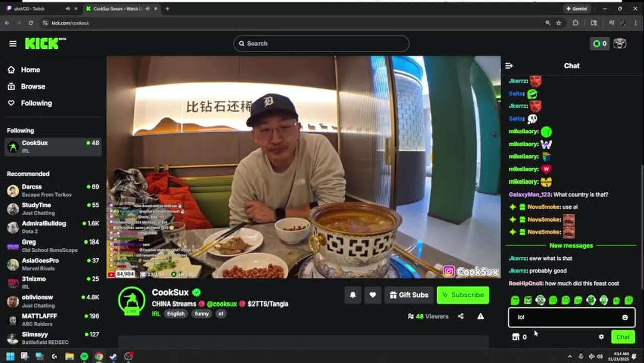
Task: Open chat settings gear icon
Action: pos(601,337)
